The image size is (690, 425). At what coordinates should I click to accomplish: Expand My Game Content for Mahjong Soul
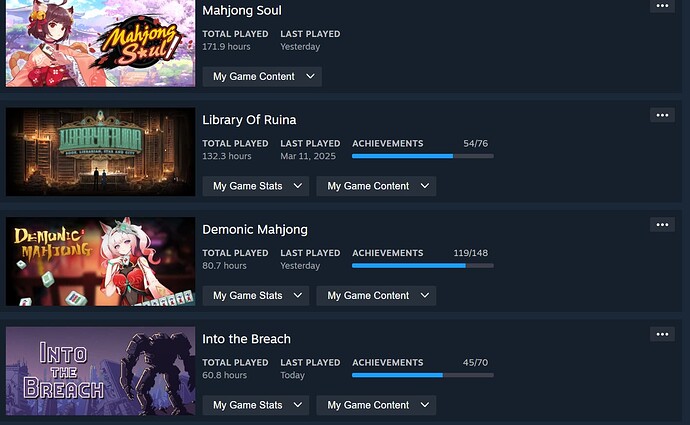point(262,77)
